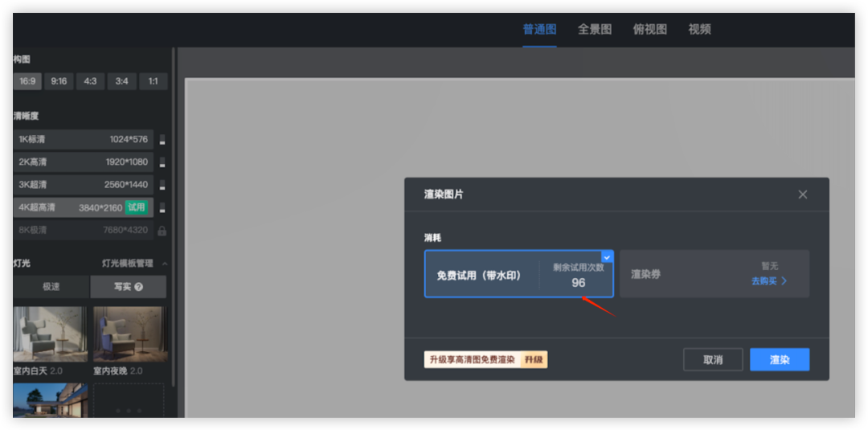868x430 pixels.
Task: Click the 剩余试用次数 label
Action: tap(579, 268)
